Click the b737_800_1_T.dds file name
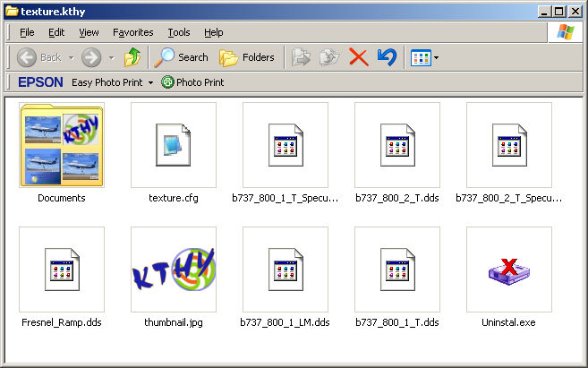The height and width of the screenshot is (368, 588). point(397,322)
